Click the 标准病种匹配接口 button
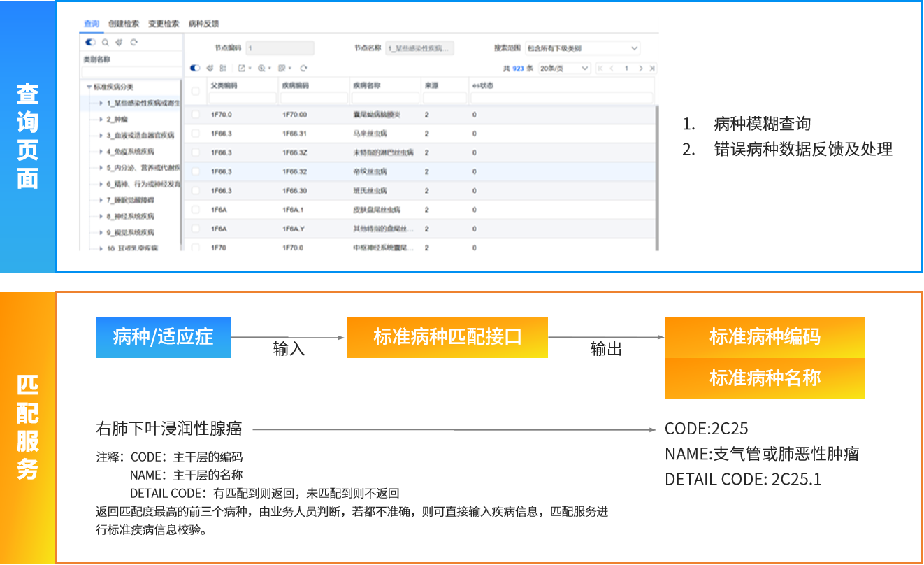The image size is (924, 565). tap(447, 337)
